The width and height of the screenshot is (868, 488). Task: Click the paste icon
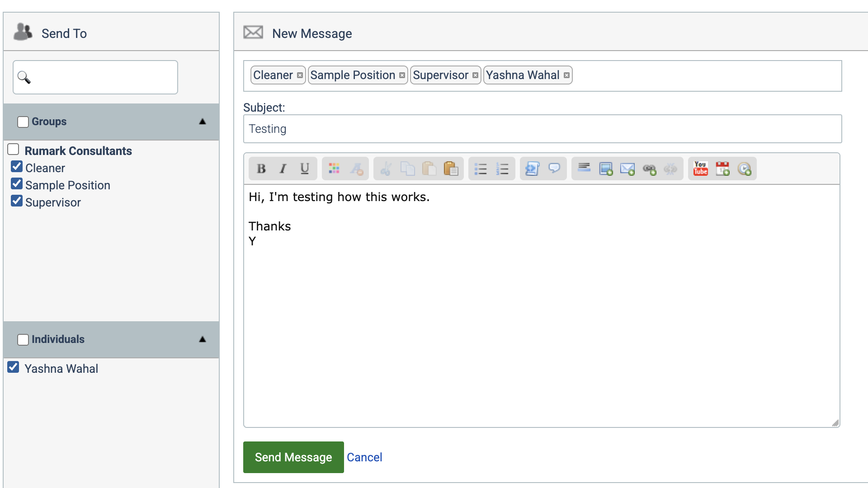[x=429, y=169]
